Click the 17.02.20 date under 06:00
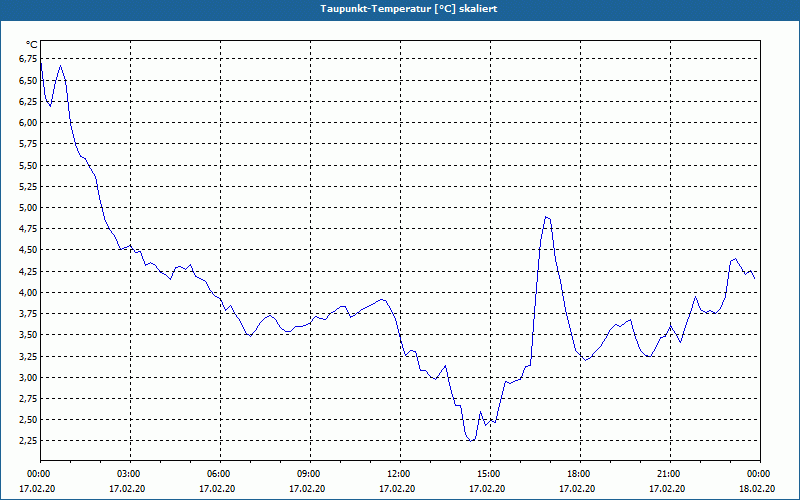800x500 pixels. click(217, 489)
